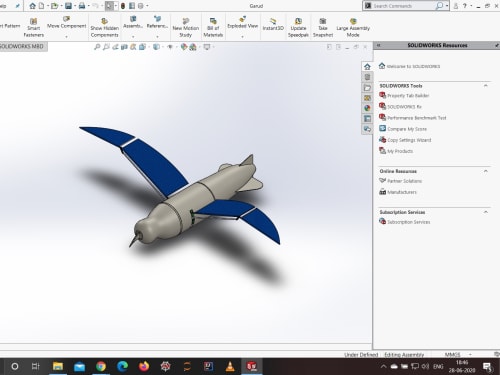Open the Appearances task pane tab
Screen dimensions: 500x375
point(367,108)
